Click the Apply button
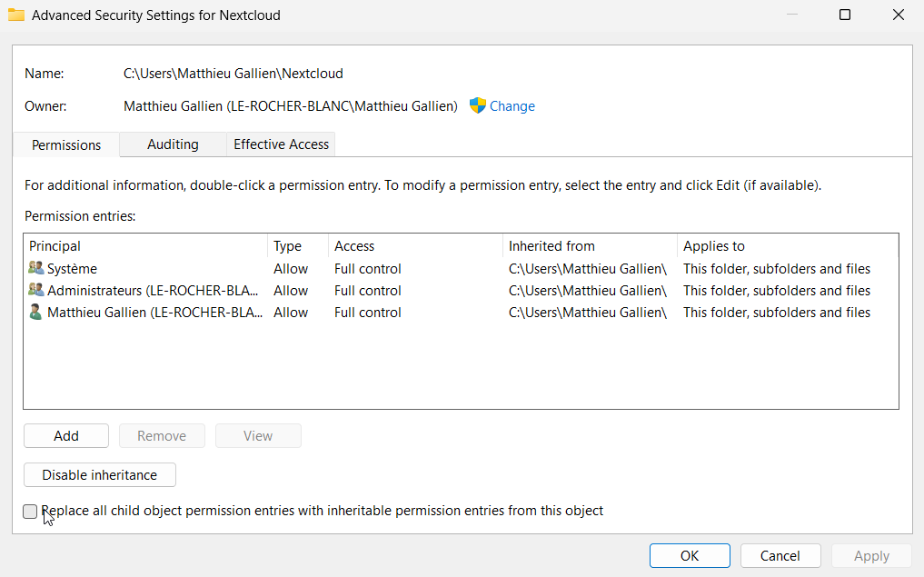The image size is (924, 577). pyautogui.click(x=871, y=556)
